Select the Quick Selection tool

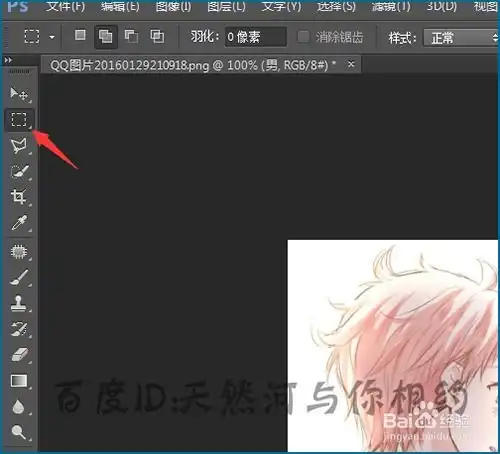tap(19, 171)
